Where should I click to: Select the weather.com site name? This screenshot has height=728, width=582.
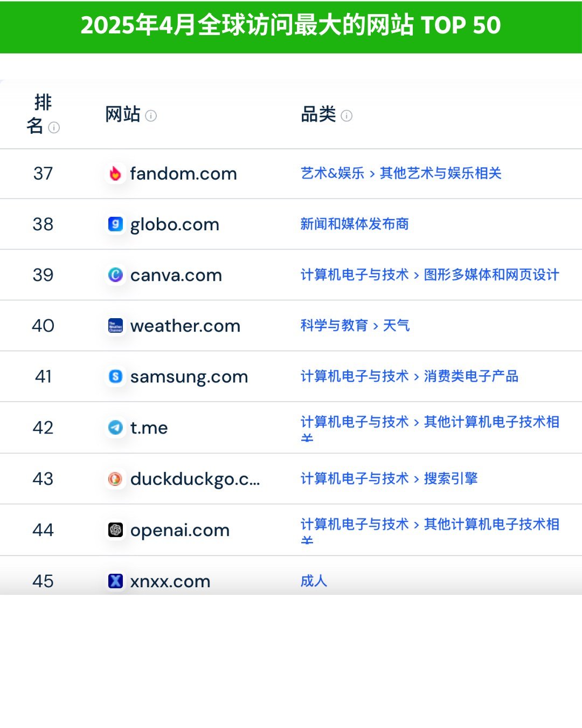(x=185, y=326)
